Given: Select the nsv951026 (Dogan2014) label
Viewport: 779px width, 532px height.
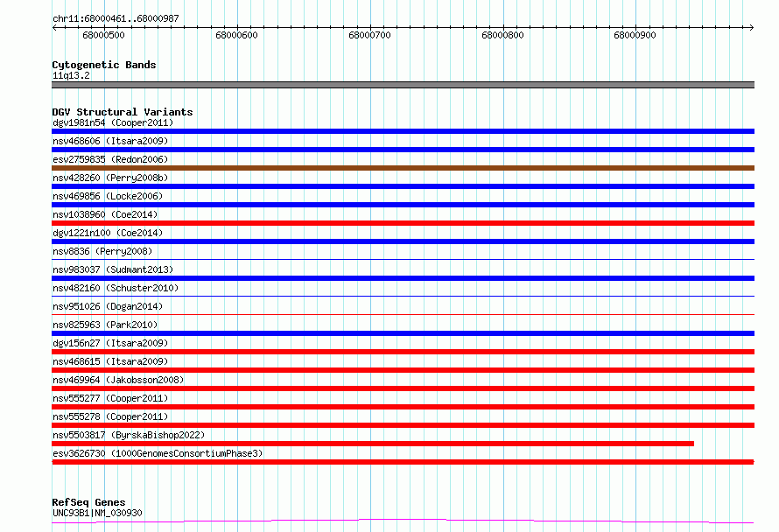Looking at the screenshot, I should coord(108,306).
